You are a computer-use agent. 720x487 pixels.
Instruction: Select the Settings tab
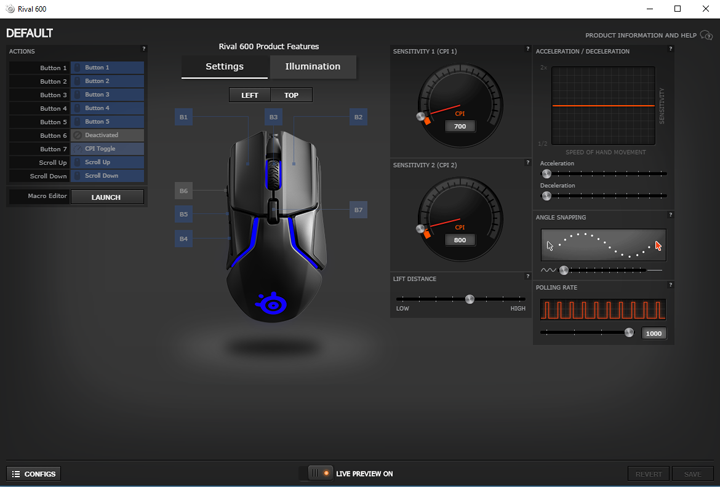[x=224, y=67]
